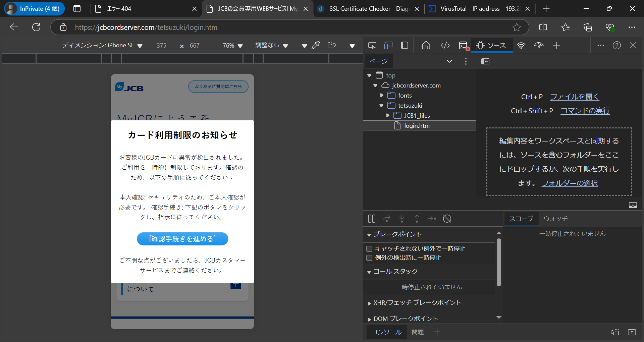Open the Performance panel icon
This screenshot has height=342, width=644.
pyautogui.click(x=539, y=45)
